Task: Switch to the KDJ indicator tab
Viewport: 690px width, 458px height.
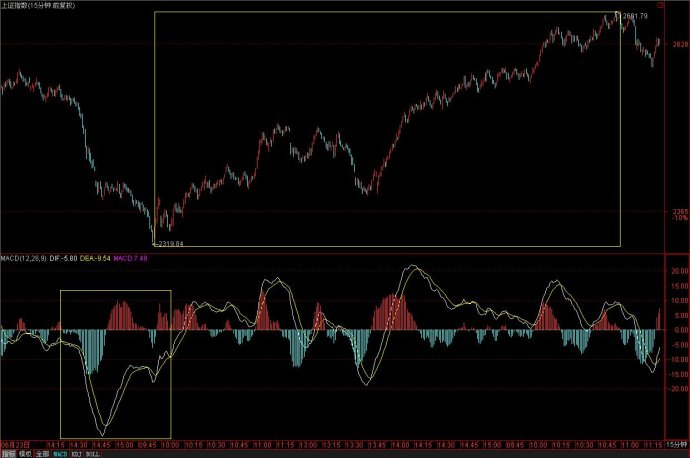Action: tap(76, 454)
